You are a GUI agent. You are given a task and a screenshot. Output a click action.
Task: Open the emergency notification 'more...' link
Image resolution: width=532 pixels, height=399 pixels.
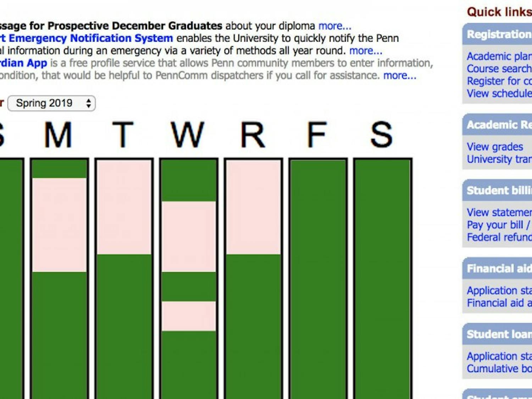click(366, 51)
